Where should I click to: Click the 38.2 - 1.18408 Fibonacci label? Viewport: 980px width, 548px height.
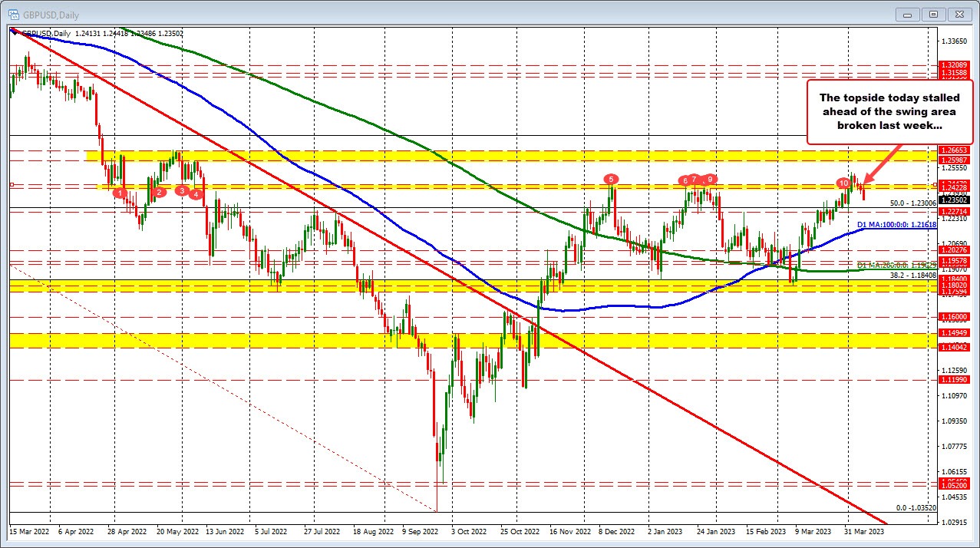tap(913, 275)
